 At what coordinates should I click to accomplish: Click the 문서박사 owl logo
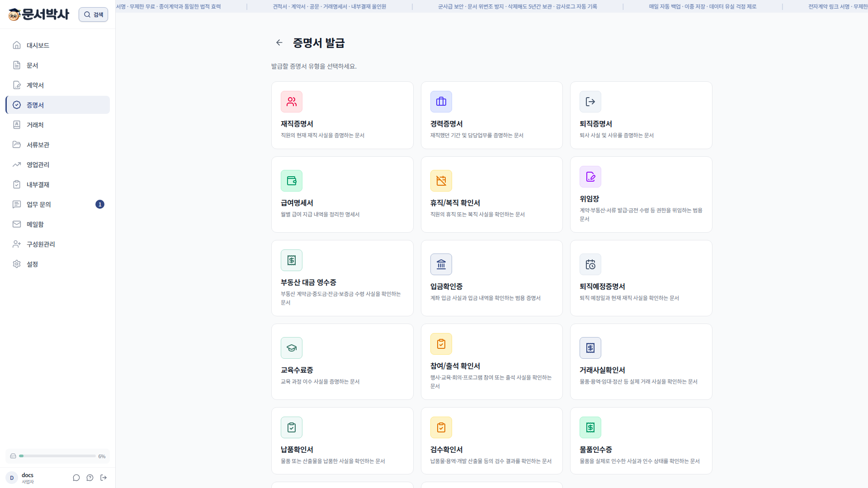pos(39,14)
